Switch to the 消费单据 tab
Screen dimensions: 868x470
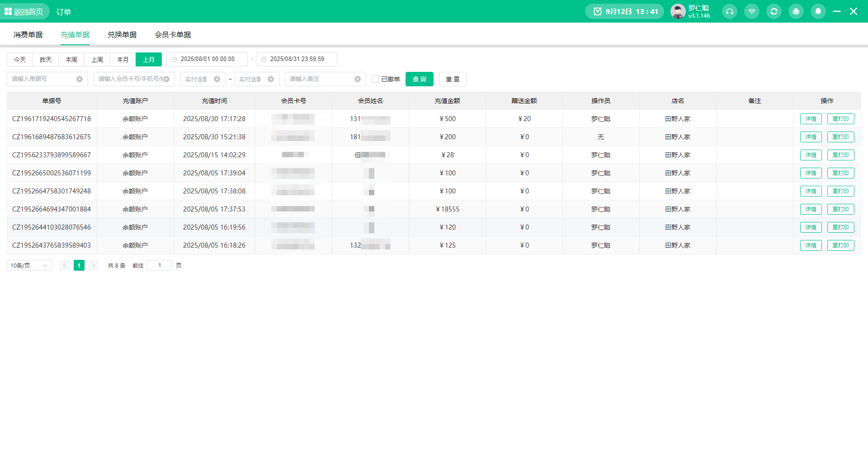[28, 35]
